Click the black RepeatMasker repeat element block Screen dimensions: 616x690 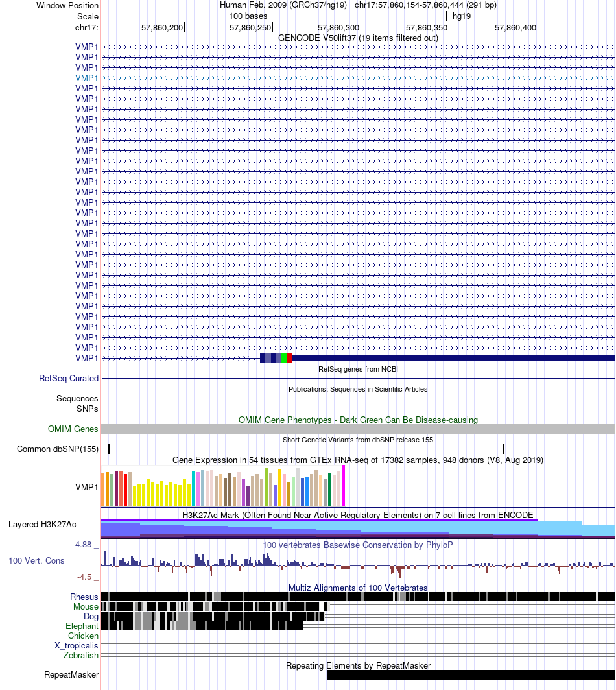point(471,675)
